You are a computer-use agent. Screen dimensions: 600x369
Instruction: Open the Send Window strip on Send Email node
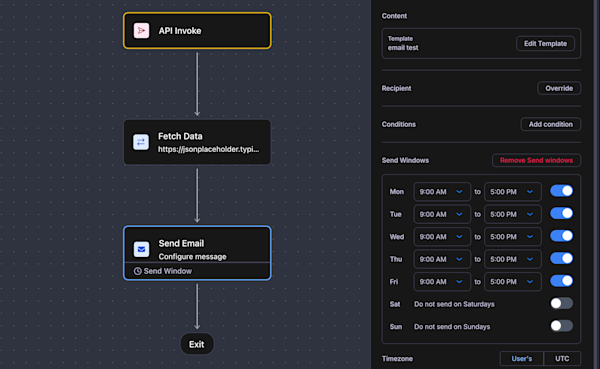pos(197,271)
